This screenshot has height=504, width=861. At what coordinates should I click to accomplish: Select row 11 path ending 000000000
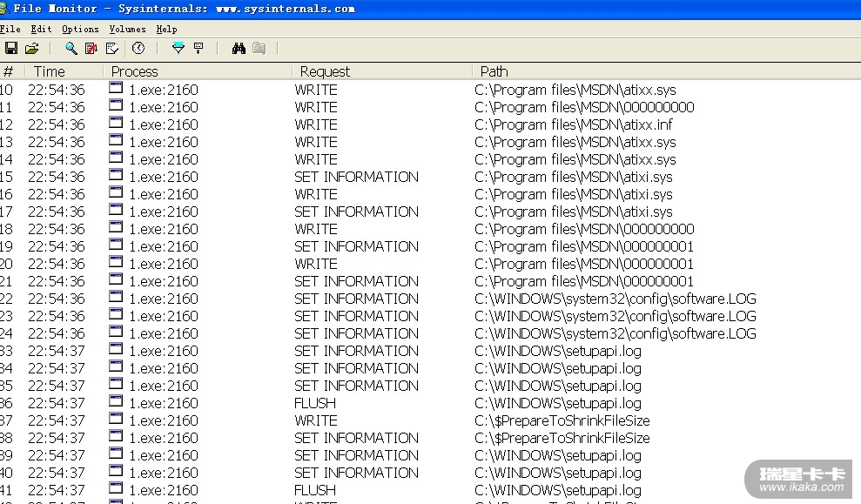(584, 107)
